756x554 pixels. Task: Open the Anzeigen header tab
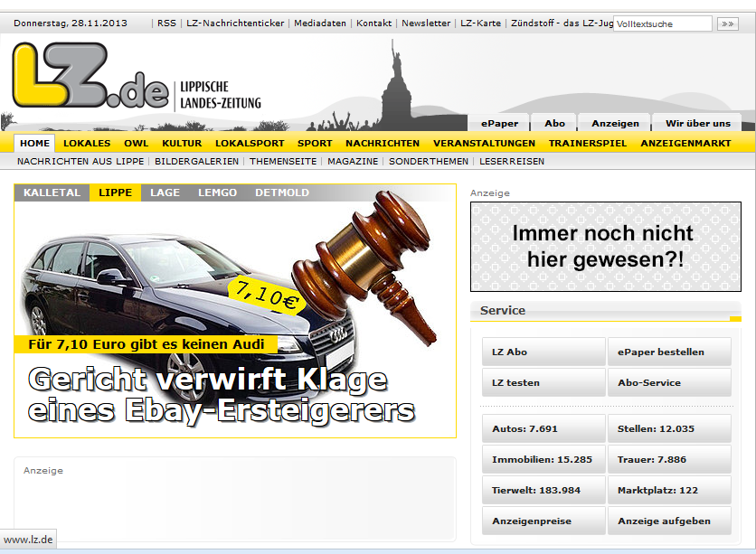tap(615, 123)
